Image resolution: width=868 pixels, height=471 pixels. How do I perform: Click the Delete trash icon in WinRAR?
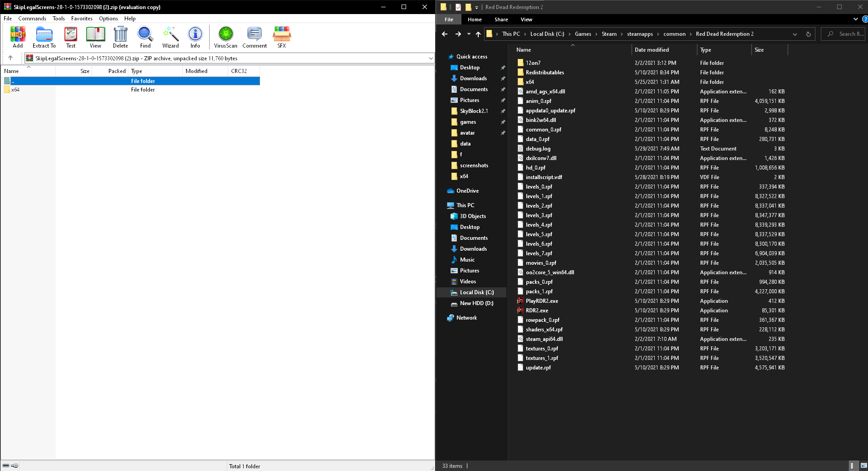point(120,37)
